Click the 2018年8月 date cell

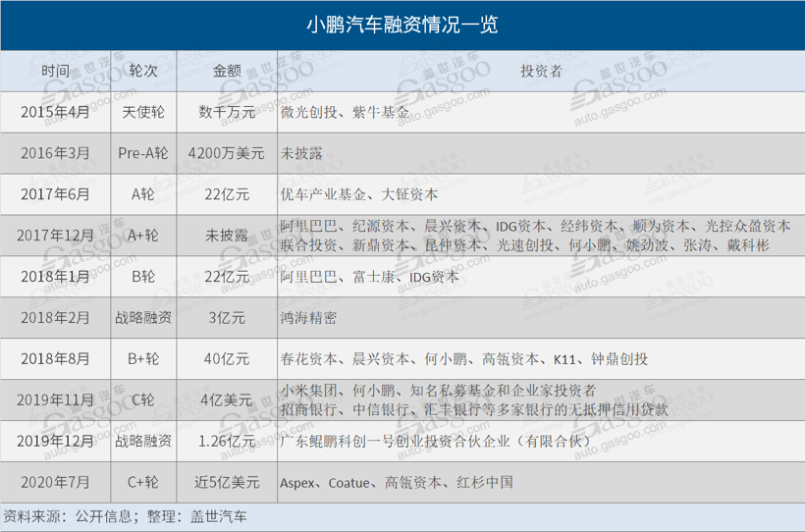(x=55, y=358)
